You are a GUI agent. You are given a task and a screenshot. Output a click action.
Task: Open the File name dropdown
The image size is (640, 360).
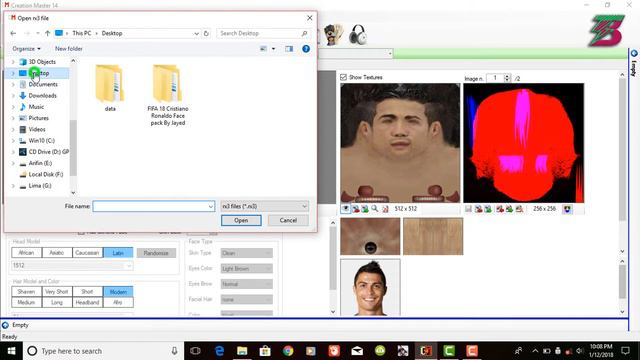211,207
